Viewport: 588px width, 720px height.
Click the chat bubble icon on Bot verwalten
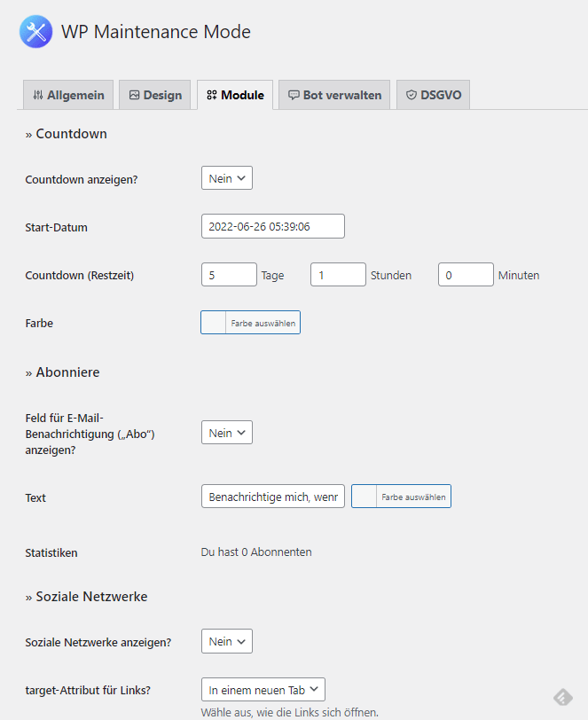coord(294,95)
